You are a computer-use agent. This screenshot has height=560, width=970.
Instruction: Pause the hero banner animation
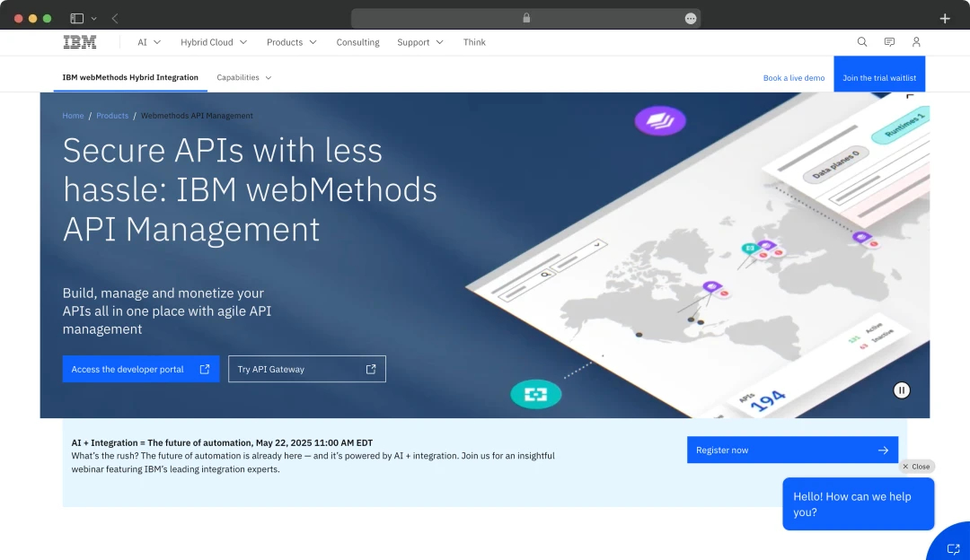click(901, 389)
